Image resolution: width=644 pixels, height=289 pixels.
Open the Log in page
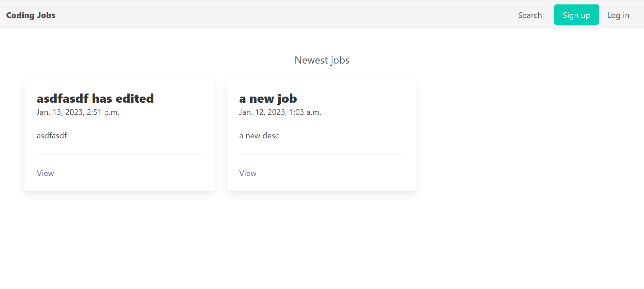618,15
